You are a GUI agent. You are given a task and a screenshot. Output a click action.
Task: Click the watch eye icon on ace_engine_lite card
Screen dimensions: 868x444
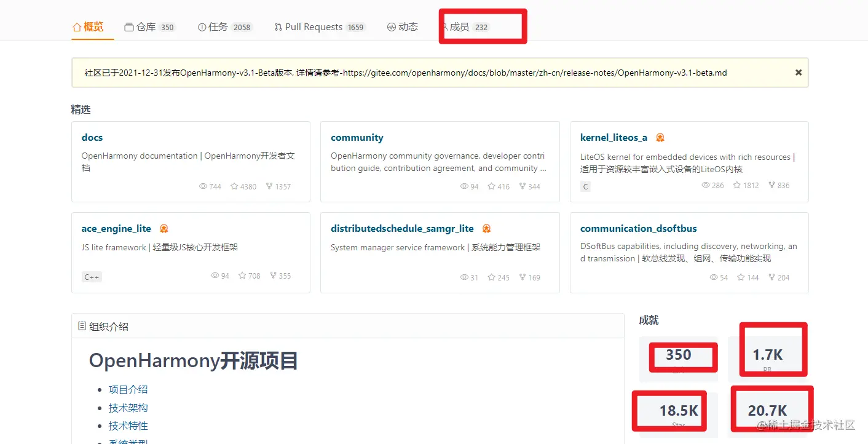tap(215, 276)
